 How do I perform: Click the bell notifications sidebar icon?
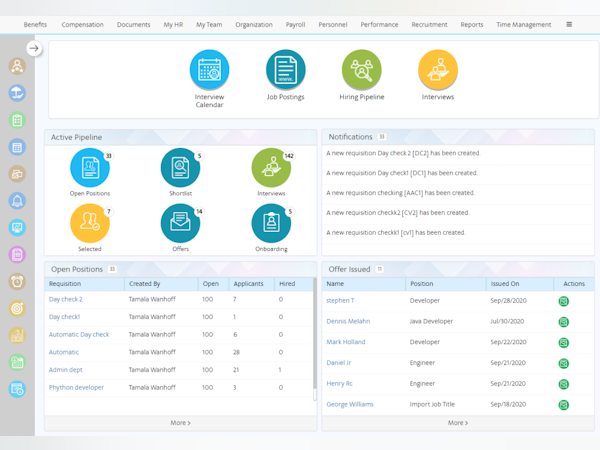coord(17,201)
